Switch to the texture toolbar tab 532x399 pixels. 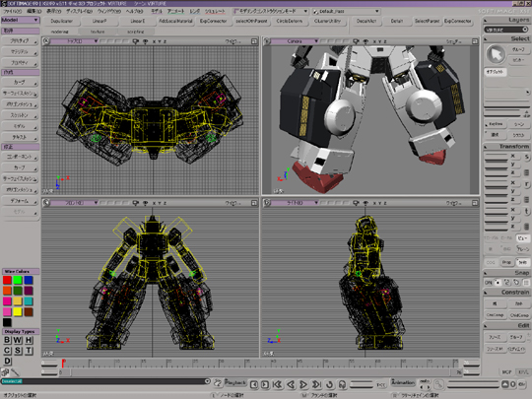(x=98, y=32)
